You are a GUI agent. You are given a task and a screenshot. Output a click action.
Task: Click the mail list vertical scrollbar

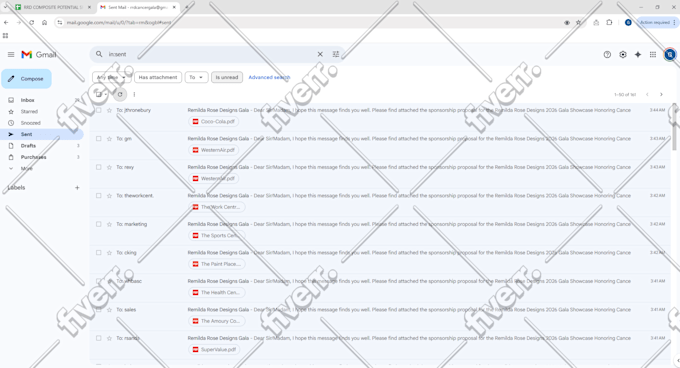[674, 127]
